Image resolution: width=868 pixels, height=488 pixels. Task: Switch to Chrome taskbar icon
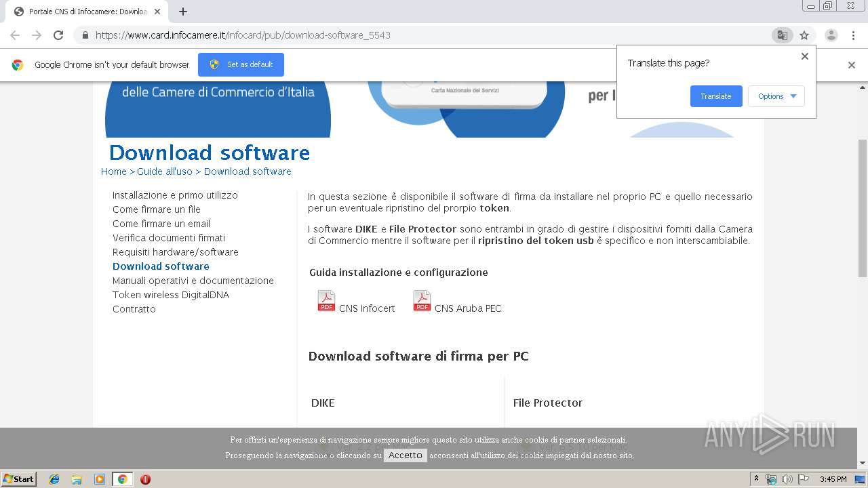tap(122, 479)
